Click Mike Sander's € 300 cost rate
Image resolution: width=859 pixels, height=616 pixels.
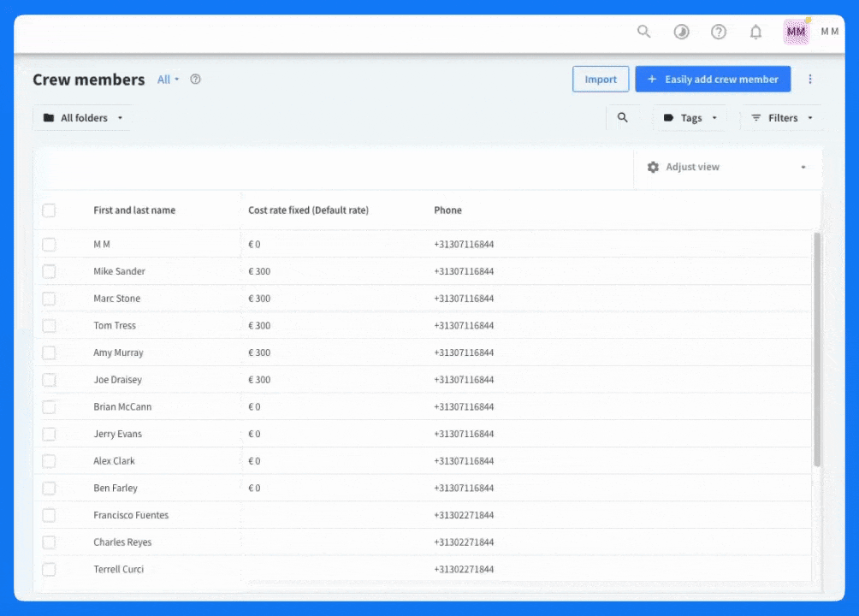coord(259,270)
